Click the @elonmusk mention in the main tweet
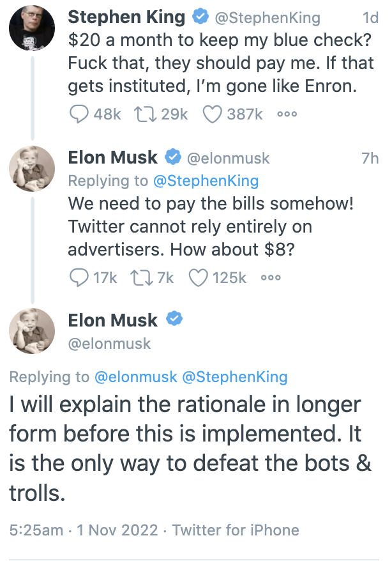Image resolution: width=392 pixels, height=561 pixels. coord(135,377)
